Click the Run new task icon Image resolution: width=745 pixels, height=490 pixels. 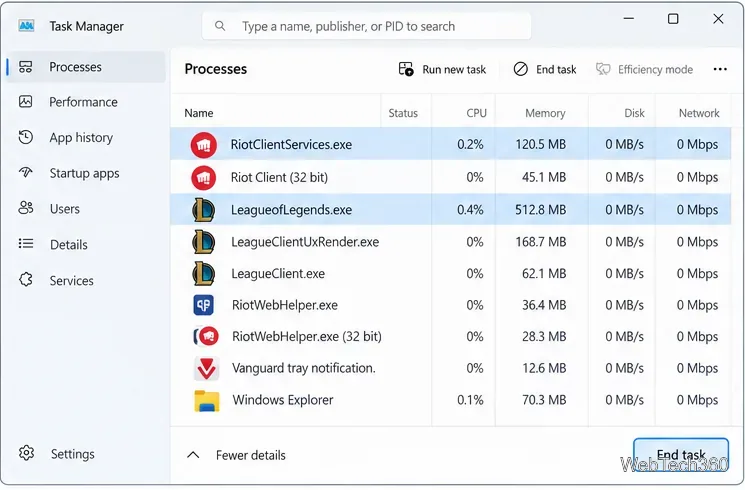406,69
